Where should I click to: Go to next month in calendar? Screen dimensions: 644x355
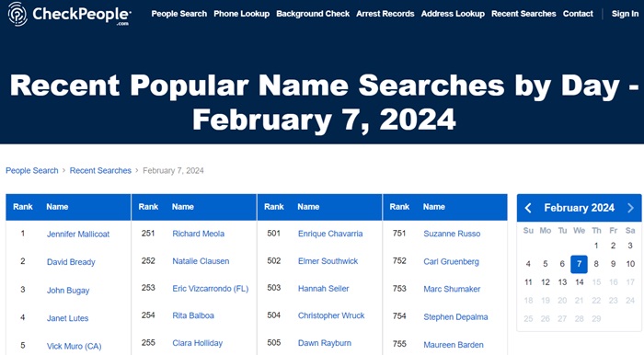click(x=630, y=208)
